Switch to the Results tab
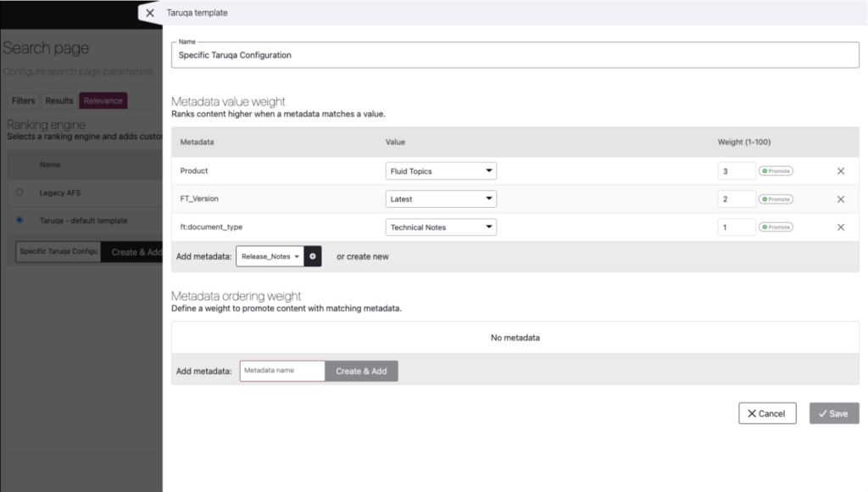 pos(59,101)
